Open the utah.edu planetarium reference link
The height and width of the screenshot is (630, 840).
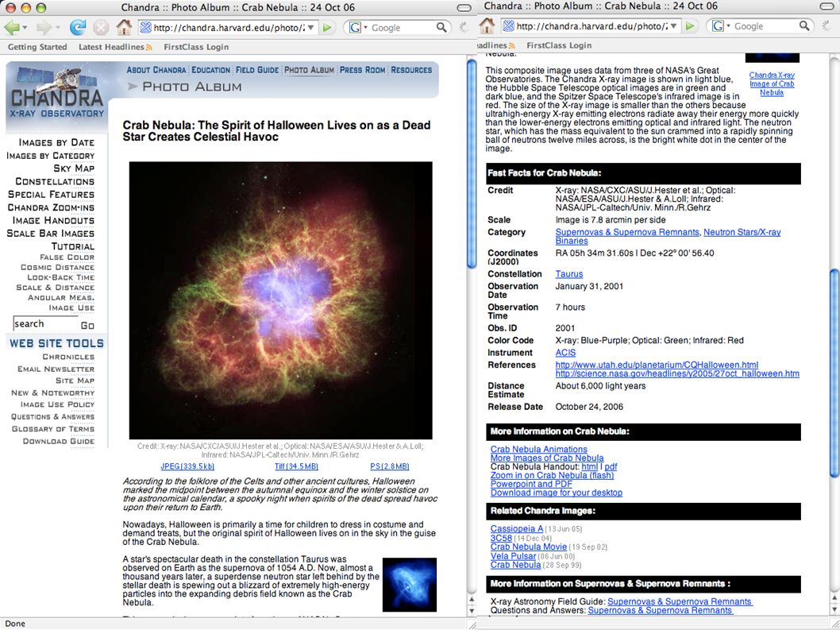point(657,365)
